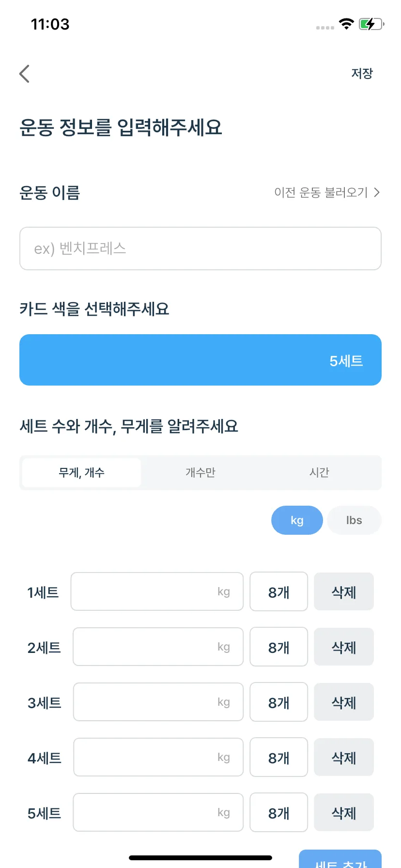Delete 2세트 with 삭제 button
Viewport: 401px width, 868px height.
point(344,647)
